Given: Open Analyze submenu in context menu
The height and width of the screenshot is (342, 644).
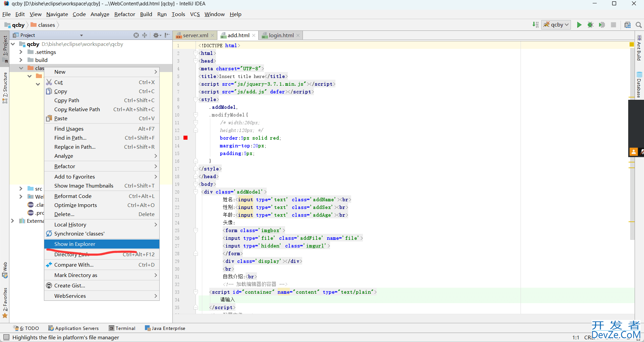Looking at the screenshot, I should click(x=102, y=156).
